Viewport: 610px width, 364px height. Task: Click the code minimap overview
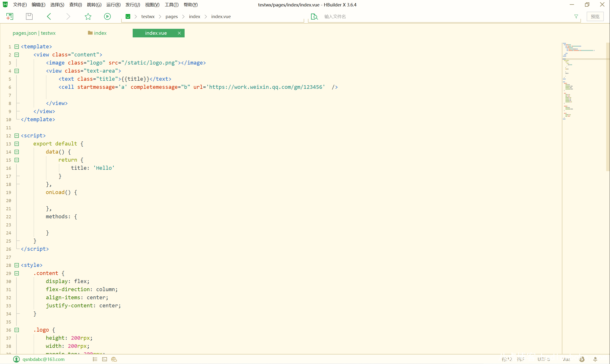coord(584,81)
